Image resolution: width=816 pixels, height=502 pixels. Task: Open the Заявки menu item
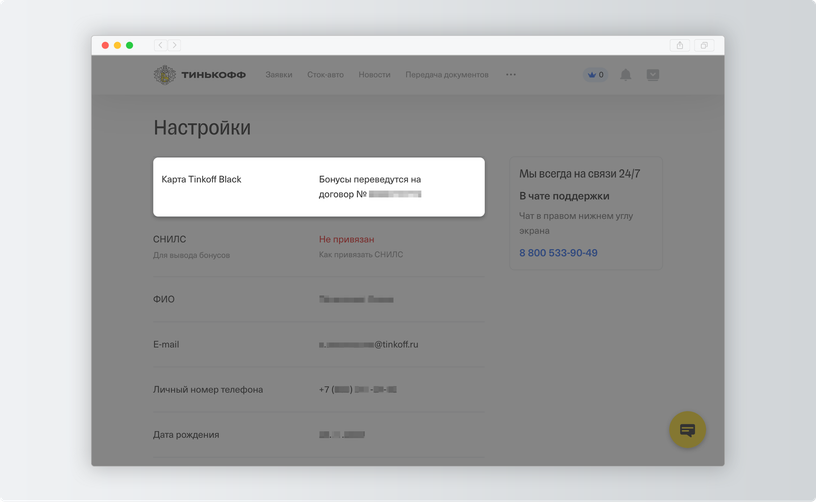[x=279, y=75]
